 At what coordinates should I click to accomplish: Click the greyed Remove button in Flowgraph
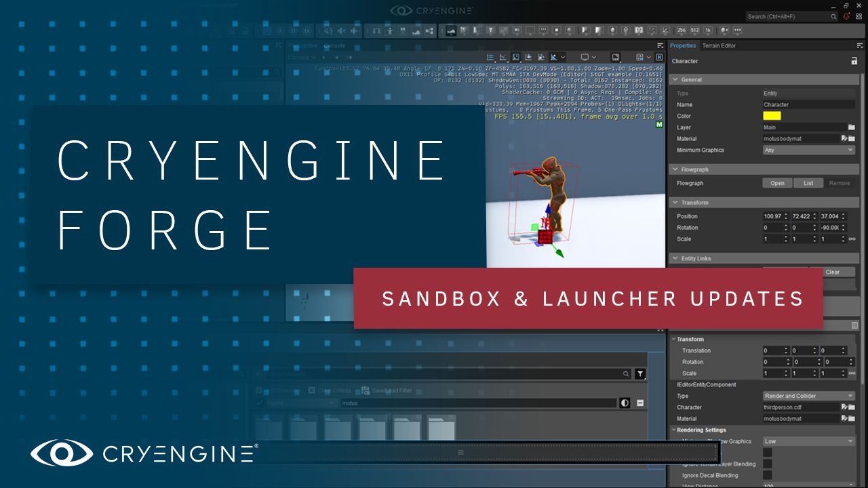(x=840, y=183)
